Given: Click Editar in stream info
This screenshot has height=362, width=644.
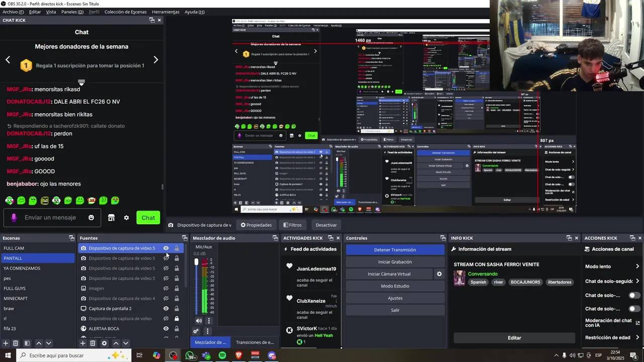Looking at the screenshot, I should click(x=514, y=338).
